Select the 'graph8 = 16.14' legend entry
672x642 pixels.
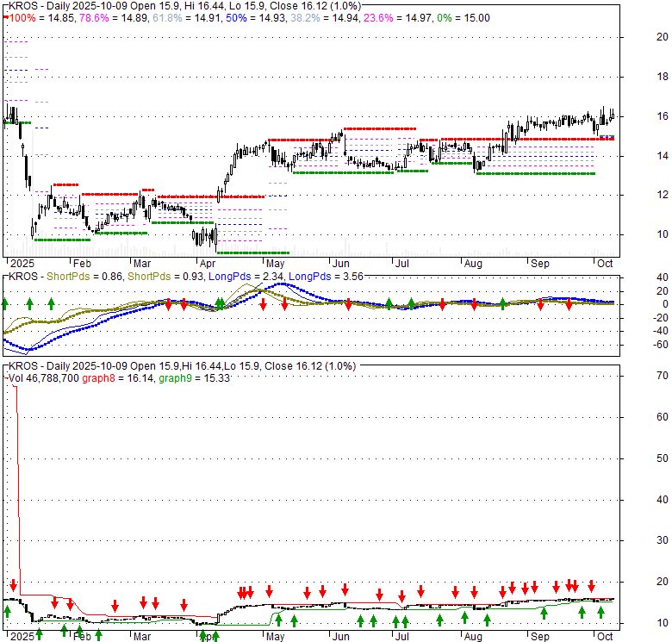tap(118, 378)
